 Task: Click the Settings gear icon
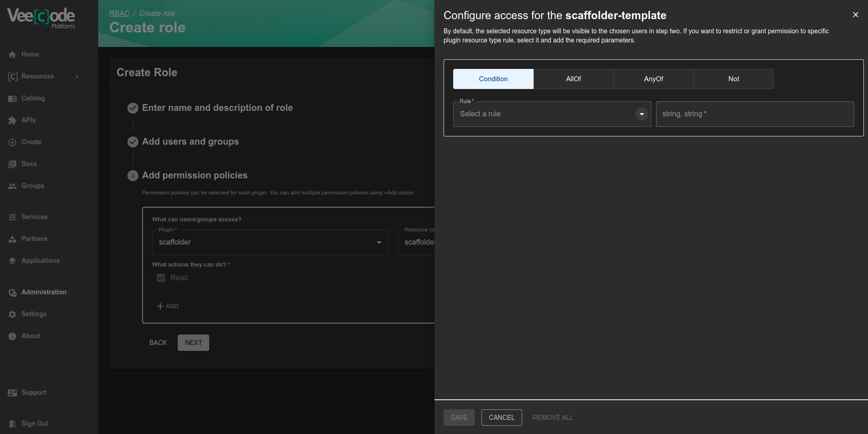pos(12,314)
